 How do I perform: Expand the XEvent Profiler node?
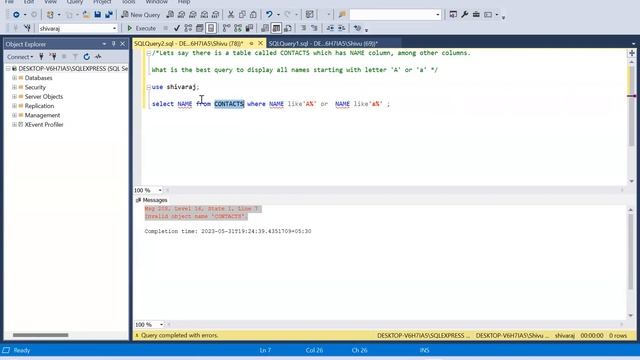click(x=14, y=124)
